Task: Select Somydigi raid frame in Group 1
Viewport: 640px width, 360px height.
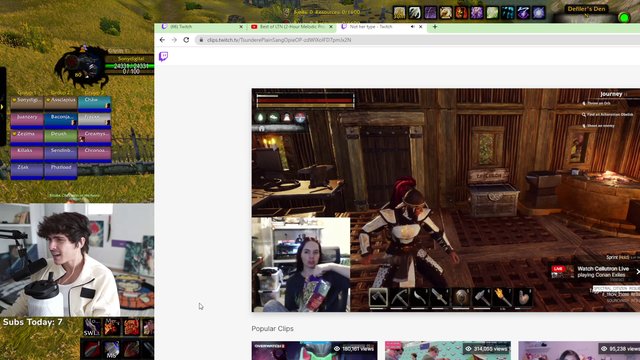Action: pos(27,104)
